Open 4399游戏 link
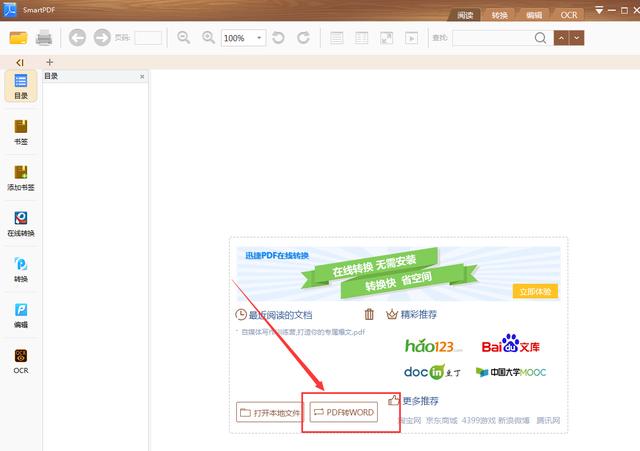The height and width of the screenshot is (451, 640). pyautogui.click(x=478, y=420)
